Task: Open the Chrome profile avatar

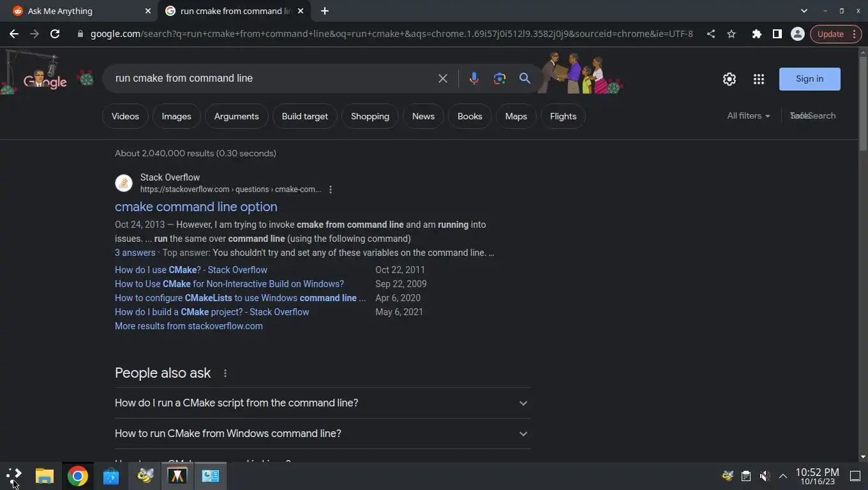Action: 797,34
